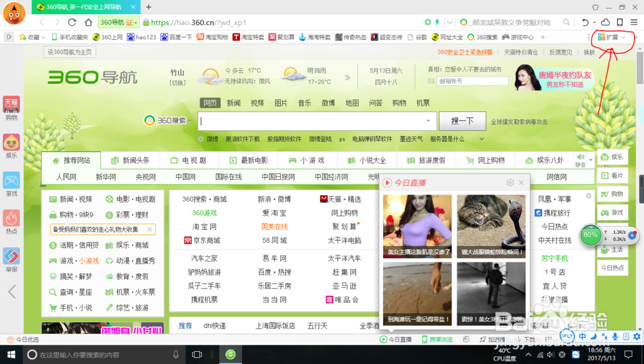Select the 视频 search tab
Viewport: 644px width, 364px height.
click(257, 103)
